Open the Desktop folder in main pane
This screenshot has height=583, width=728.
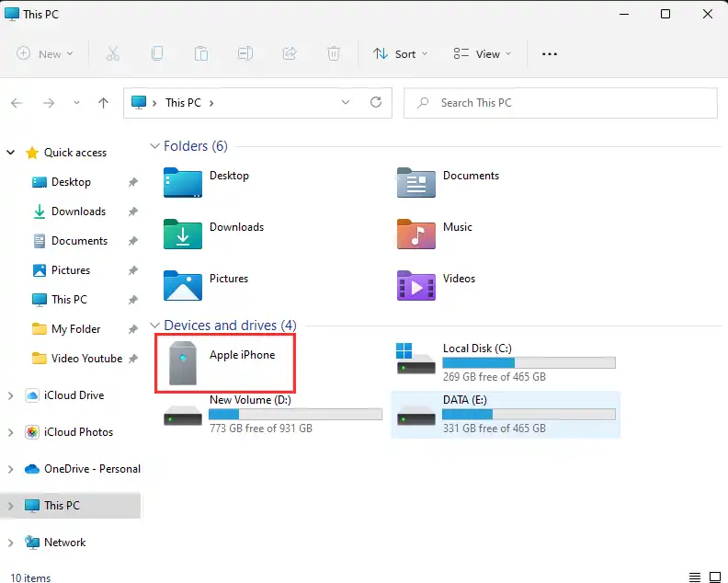[x=207, y=183]
